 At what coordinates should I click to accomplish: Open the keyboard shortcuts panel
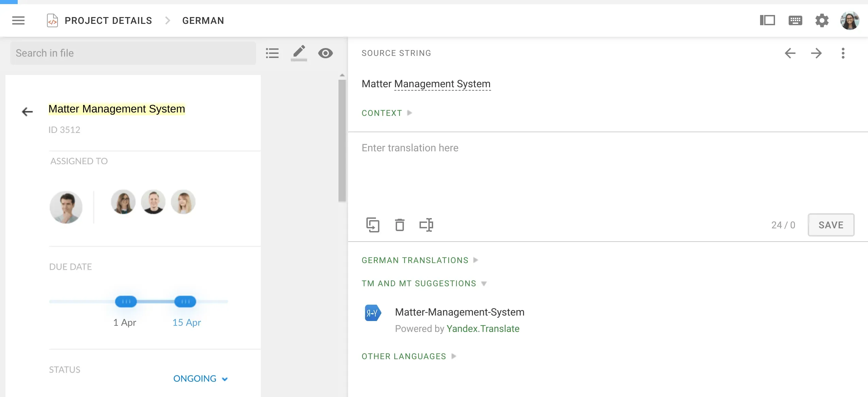795,20
